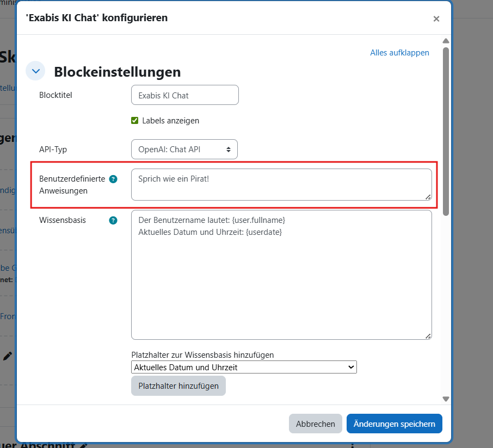
Task: Click help icon next to Wissensbasis
Action: (x=113, y=220)
